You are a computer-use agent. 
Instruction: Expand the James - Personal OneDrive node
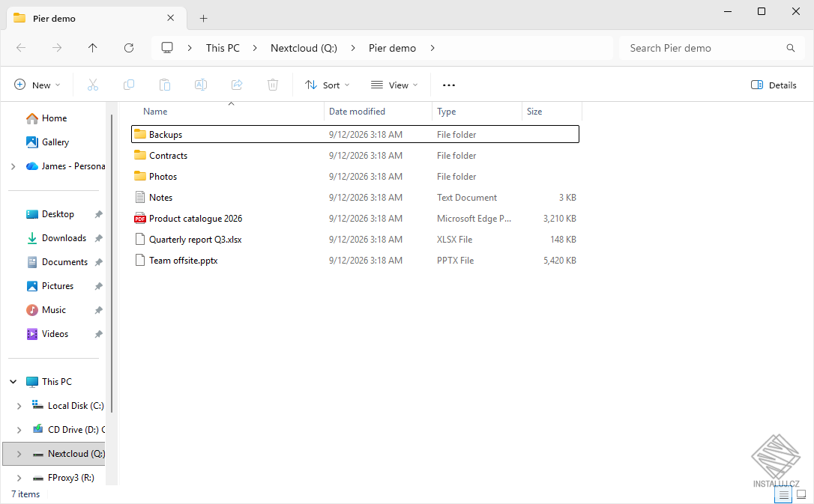pos(13,166)
